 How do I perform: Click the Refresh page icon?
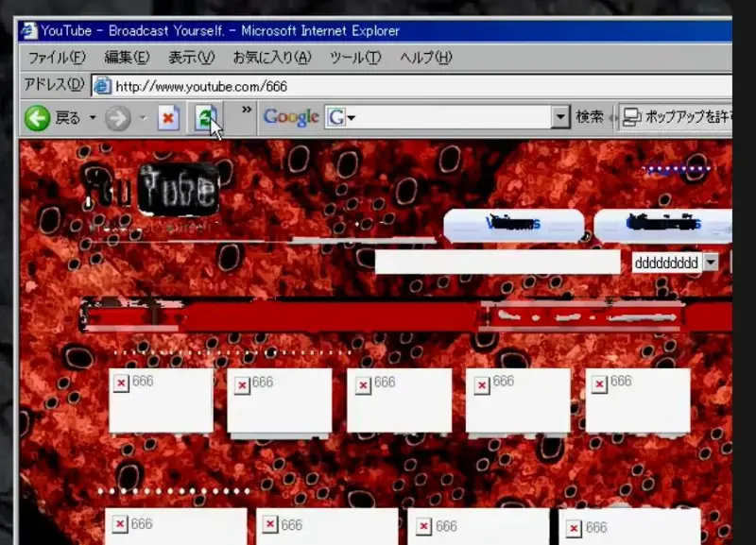point(205,118)
